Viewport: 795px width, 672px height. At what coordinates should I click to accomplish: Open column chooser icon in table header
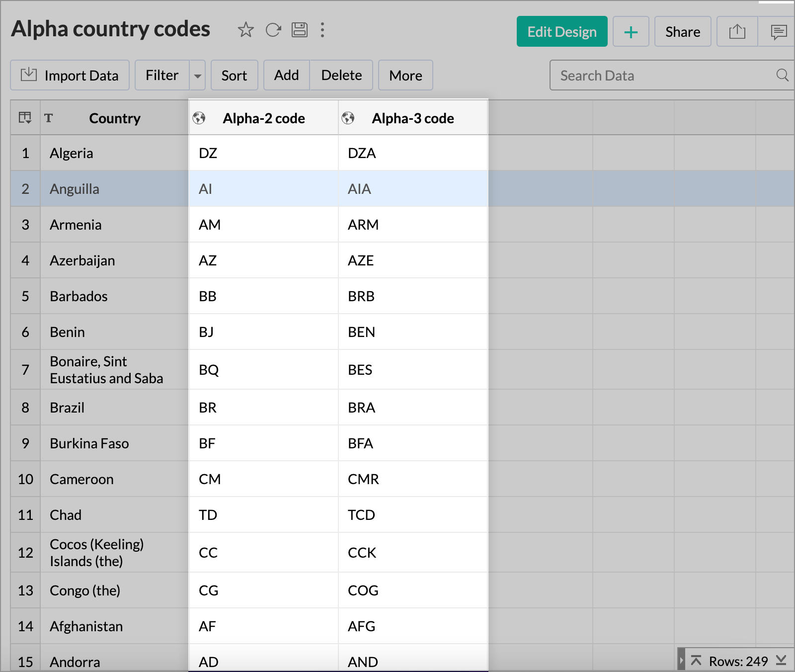tap(25, 118)
